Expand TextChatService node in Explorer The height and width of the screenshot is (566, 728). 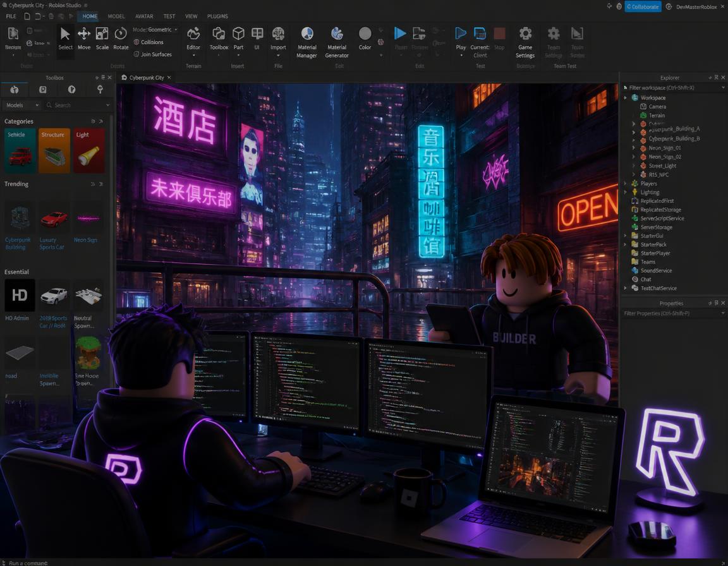(626, 288)
